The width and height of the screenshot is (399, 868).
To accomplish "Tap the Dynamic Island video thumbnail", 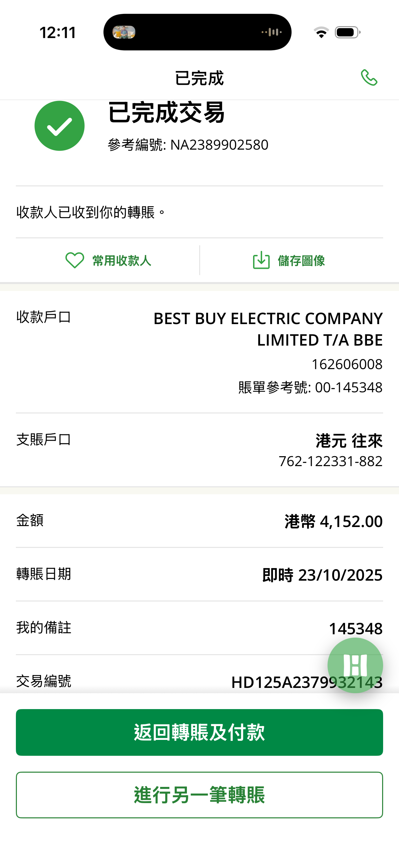I will click(x=124, y=32).
